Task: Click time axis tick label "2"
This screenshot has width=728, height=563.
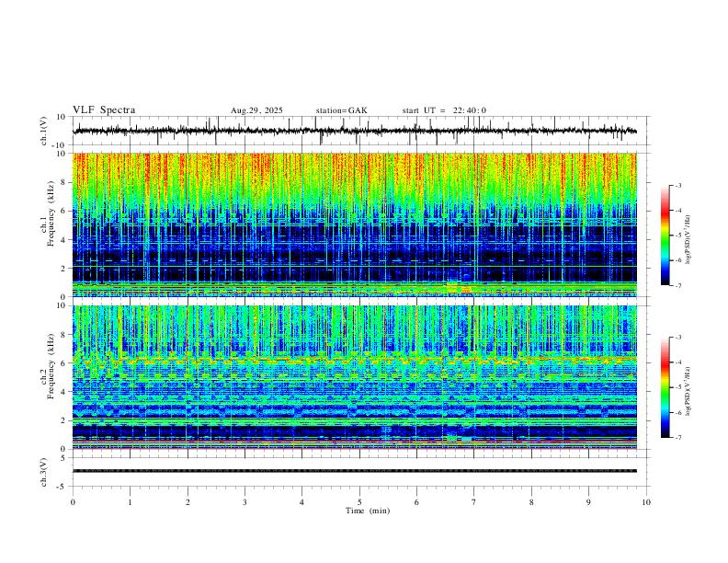Action: pos(188,502)
